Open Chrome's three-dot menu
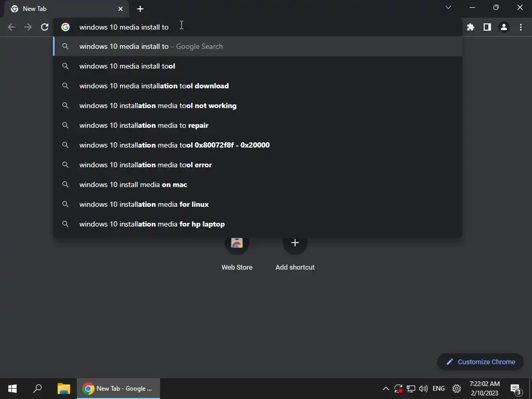Screen dimensions: 532x399 [521, 27]
